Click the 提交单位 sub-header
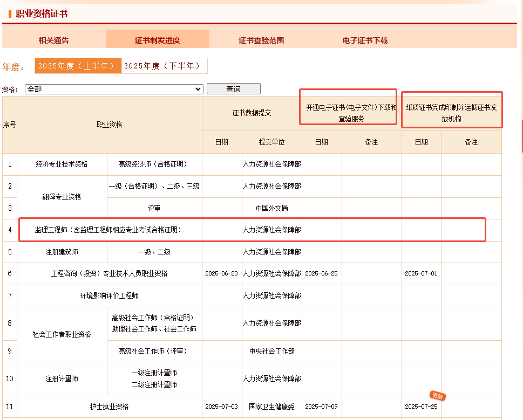This screenshot has height=420, width=523. [272, 142]
